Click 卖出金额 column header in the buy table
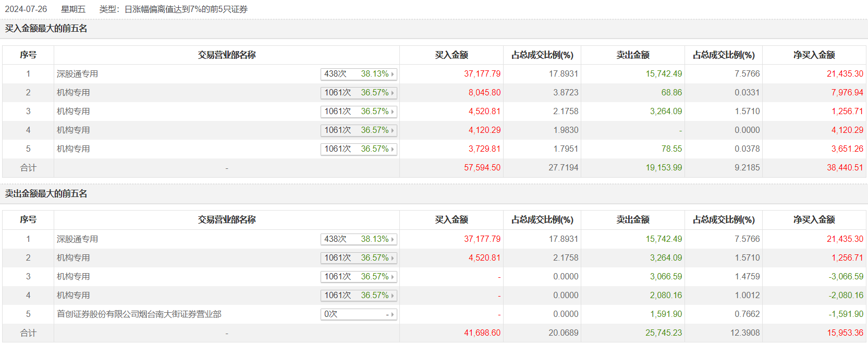 point(632,55)
